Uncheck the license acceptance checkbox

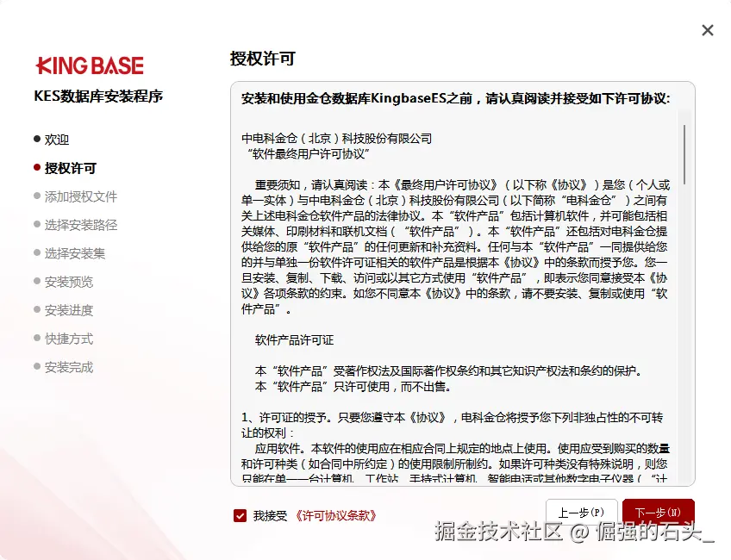pyautogui.click(x=240, y=516)
